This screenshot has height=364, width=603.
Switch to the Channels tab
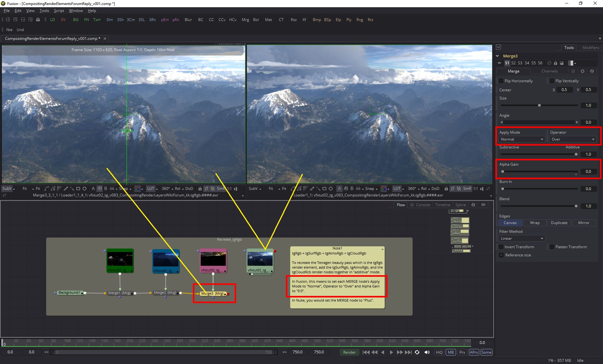tap(549, 71)
